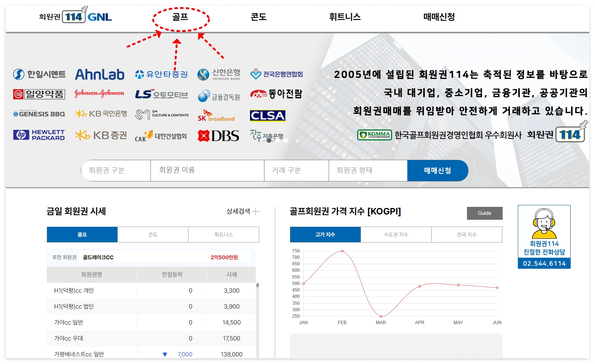Select the first dark slider dot in the banner
Screen dimensions: 595x364
(x=269, y=140)
